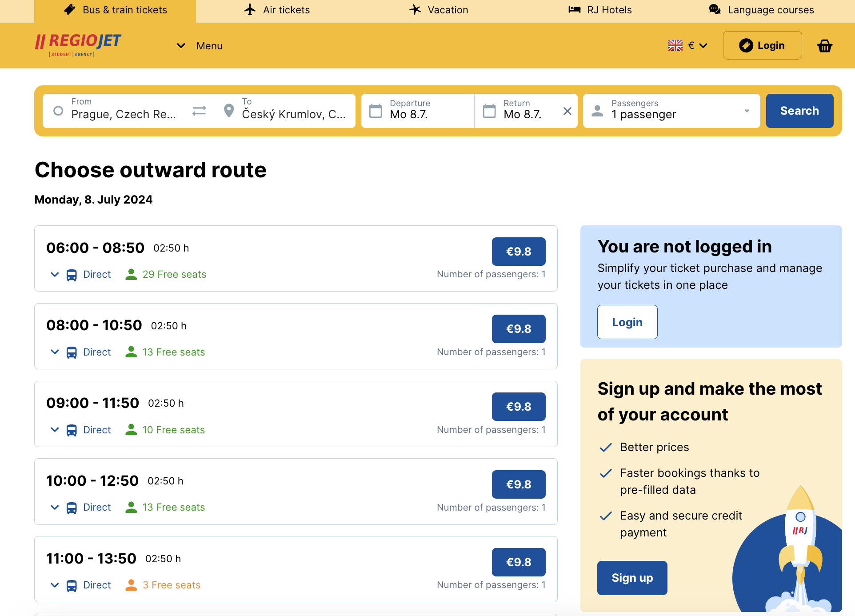Expand details of the 09:00 - 11:50 route
This screenshot has width=855, height=616.
(x=55, y=430)
